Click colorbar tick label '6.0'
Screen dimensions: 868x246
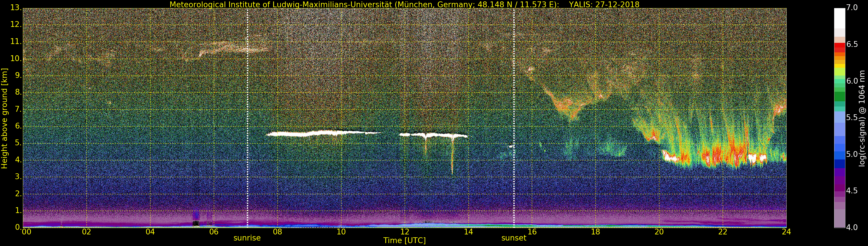click(x=852, y=81)
